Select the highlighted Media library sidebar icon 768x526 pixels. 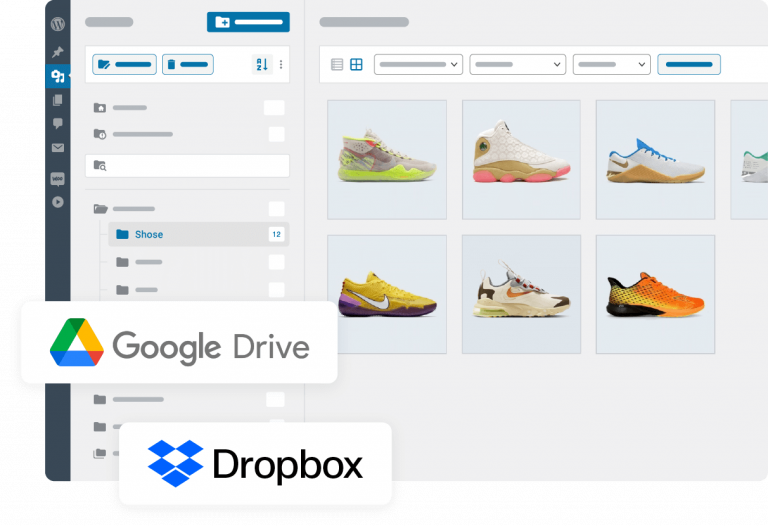coord(58,76)
